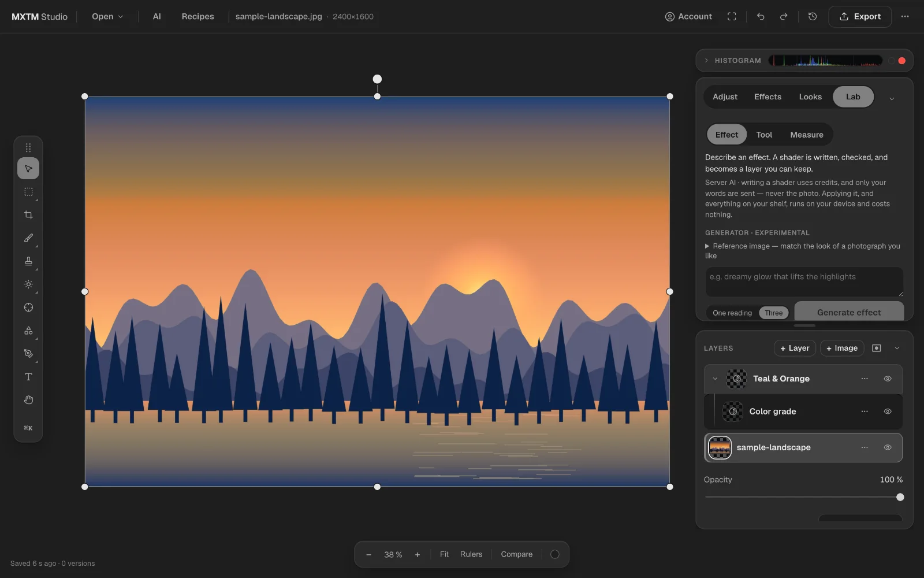
Task: Click the Generate effect button
Action: pyautogui.click(x=849, y=312)
